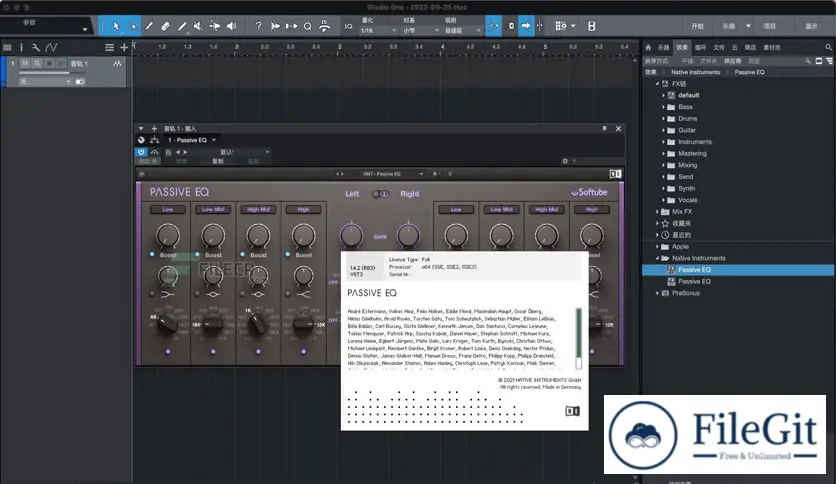This screenshot has width=836, height=484.
Task: Click left Low band boost knob
Action: click(x=167, y=235)
